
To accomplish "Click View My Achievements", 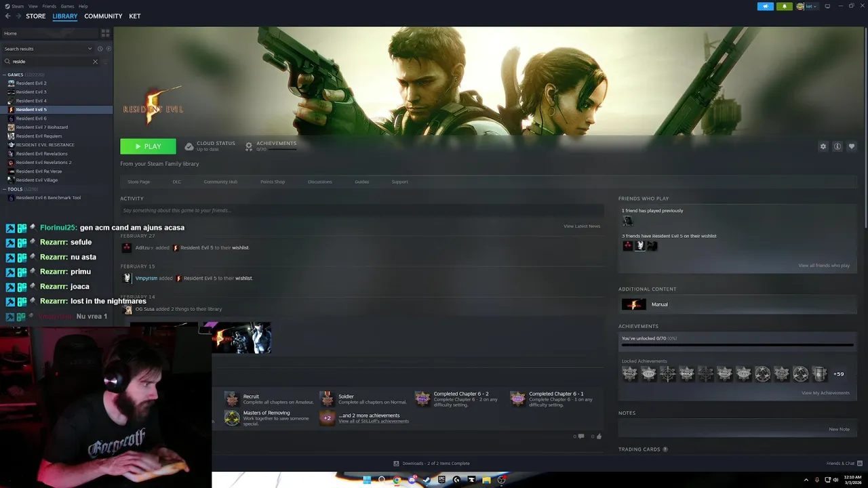I will [x=825, y=393].
